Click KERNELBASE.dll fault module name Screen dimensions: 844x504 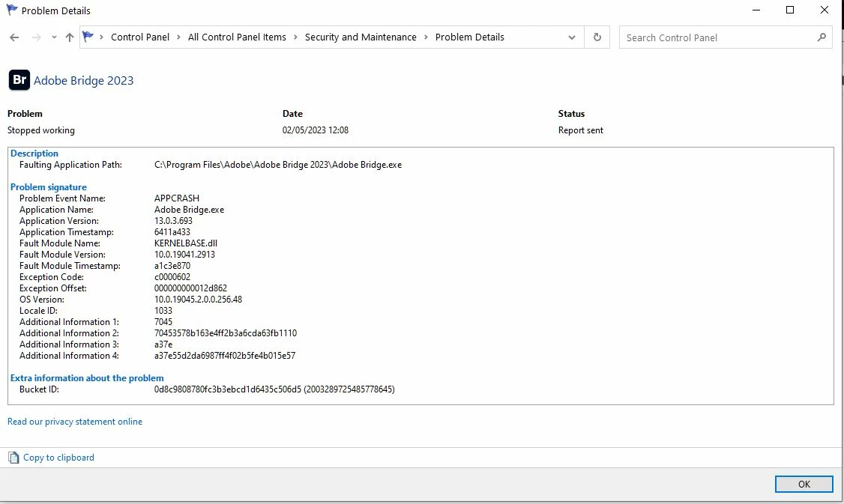[x=186, y=243]
